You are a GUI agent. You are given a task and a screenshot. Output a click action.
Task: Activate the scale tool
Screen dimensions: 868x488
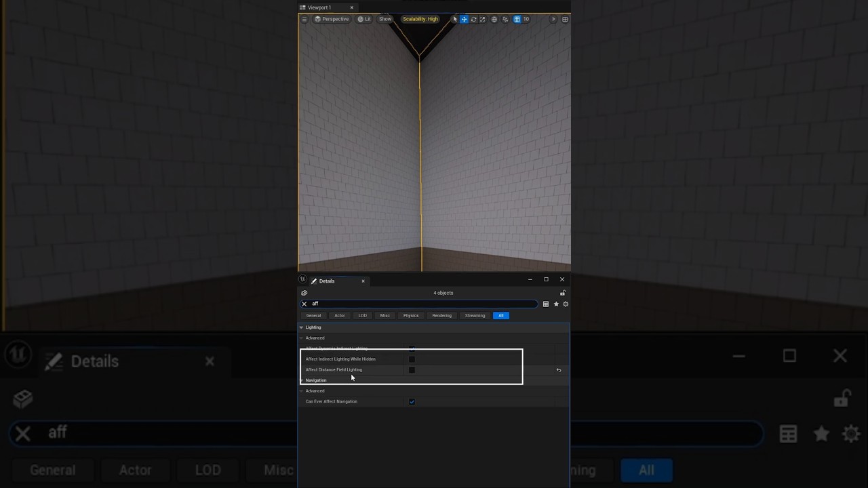pyautogui.click(x=482, y=19)
